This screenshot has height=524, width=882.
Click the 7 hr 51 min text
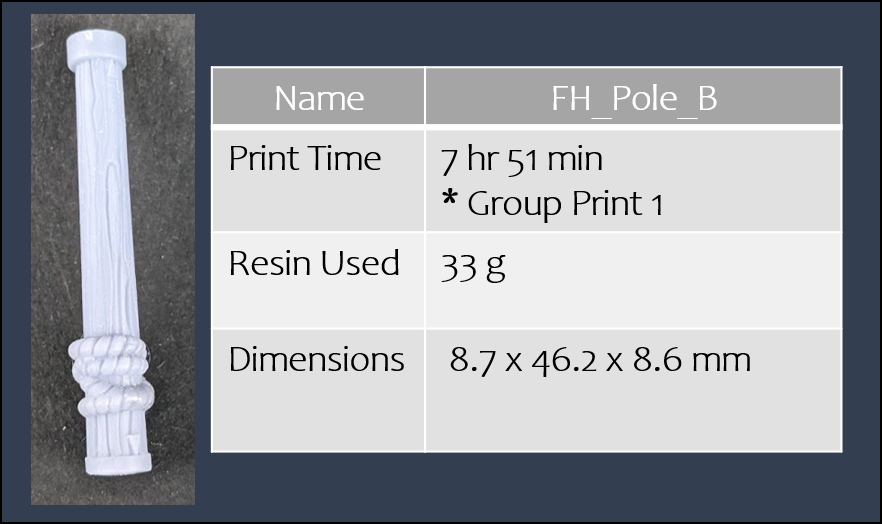(x=521, y=159)
